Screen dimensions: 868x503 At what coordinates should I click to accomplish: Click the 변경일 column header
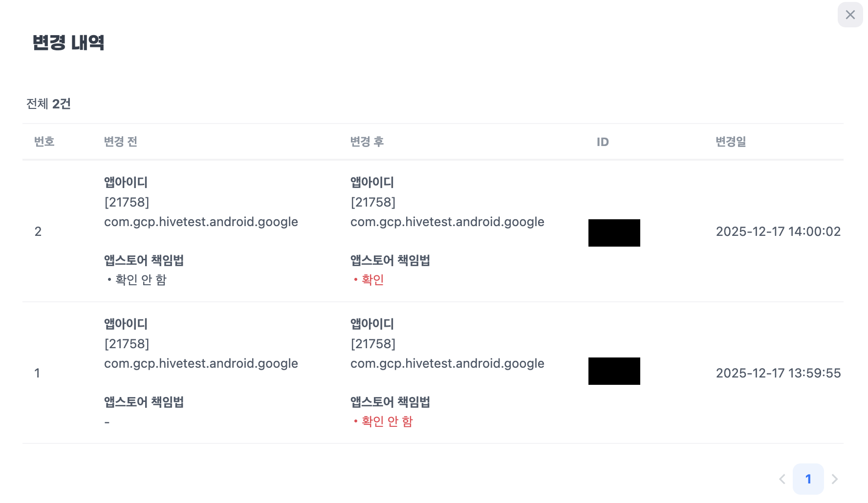pyautogui.click(x=731, y=142)
